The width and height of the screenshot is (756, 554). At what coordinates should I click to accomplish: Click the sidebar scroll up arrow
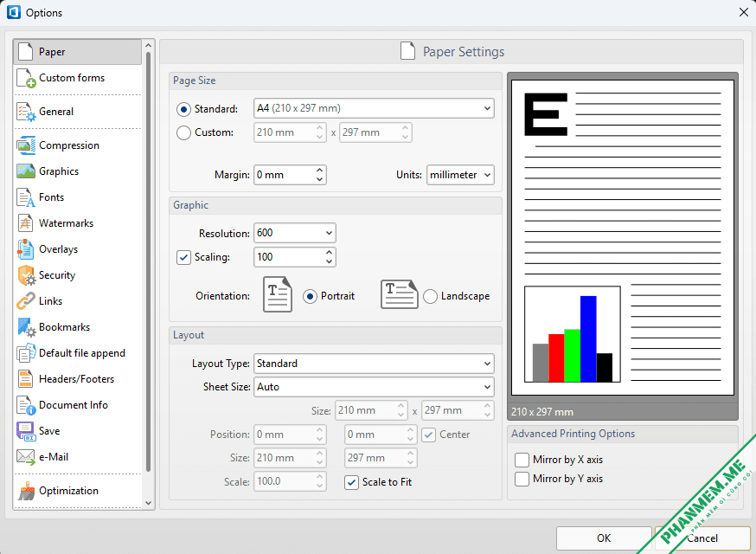pos(148,45)
